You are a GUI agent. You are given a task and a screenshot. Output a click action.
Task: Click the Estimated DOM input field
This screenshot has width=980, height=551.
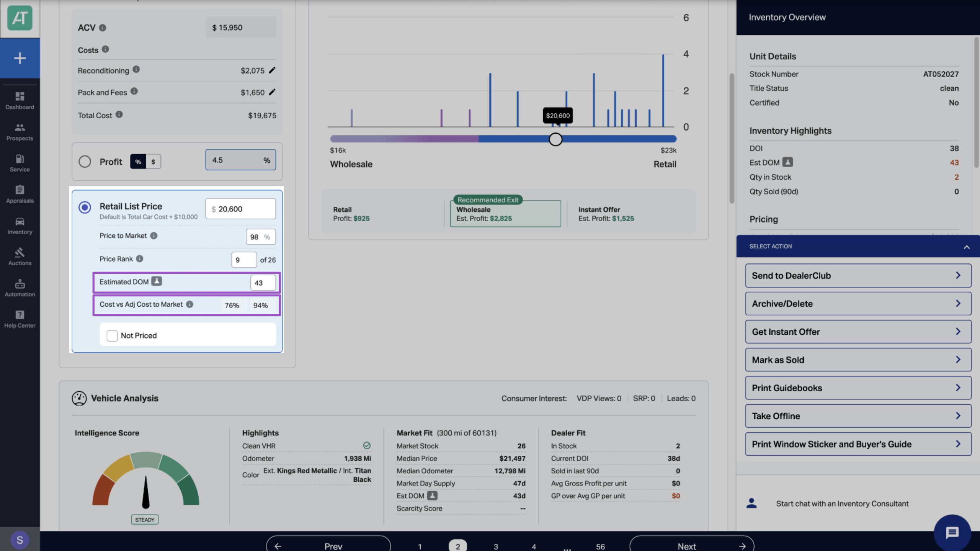click(x=263, y=283)
